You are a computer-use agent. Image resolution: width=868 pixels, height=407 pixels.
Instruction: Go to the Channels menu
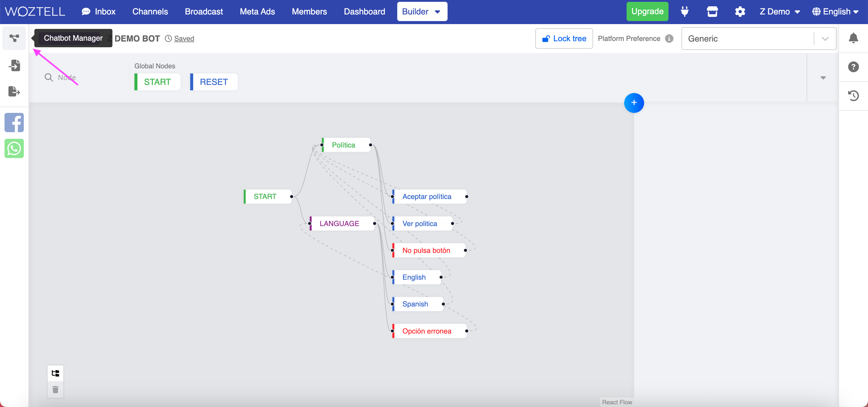point(150,12)
